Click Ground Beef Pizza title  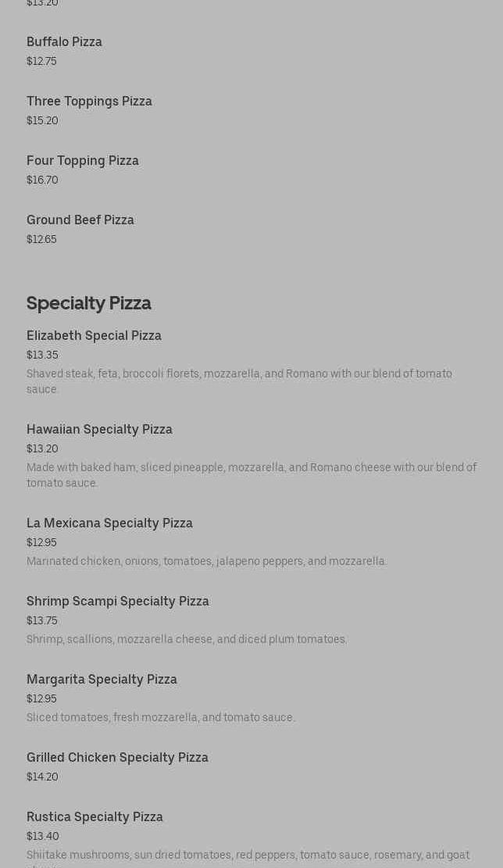(x=80, y=220)
